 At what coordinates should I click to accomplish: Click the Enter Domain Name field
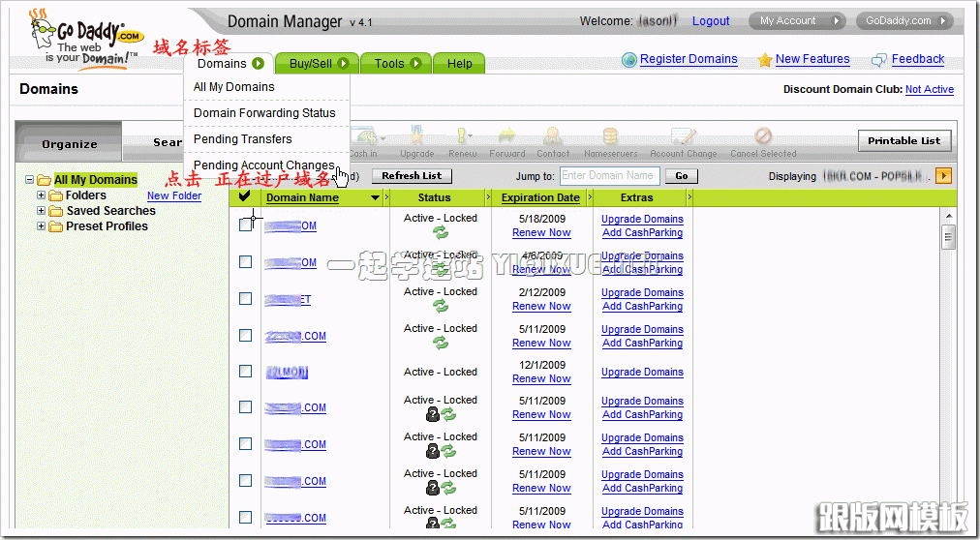(x=609, y=176)
